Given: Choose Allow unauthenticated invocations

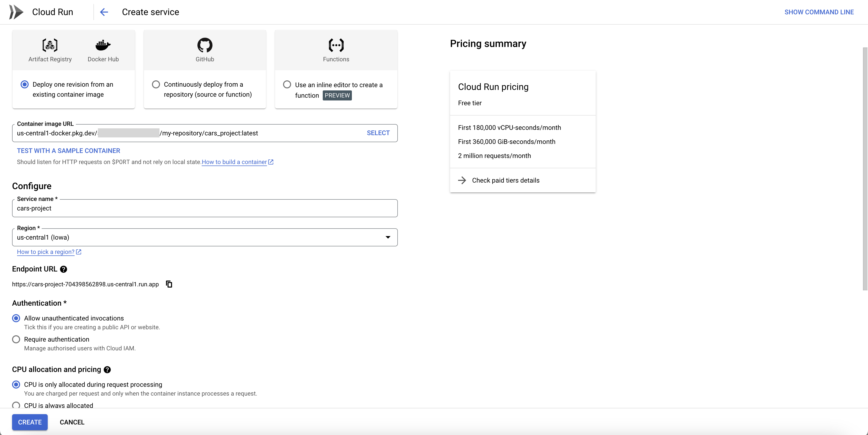Looking at the screenshot, I should point(16,318).
